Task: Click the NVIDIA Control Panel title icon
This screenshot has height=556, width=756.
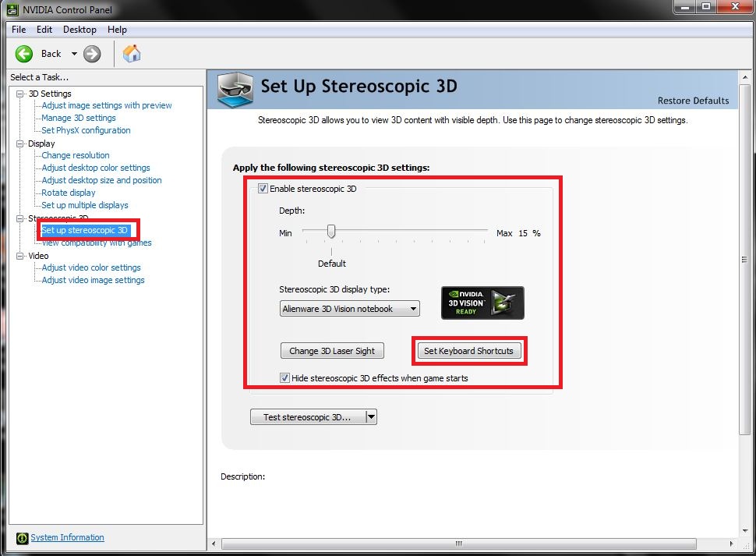Action: coord(12,9)
